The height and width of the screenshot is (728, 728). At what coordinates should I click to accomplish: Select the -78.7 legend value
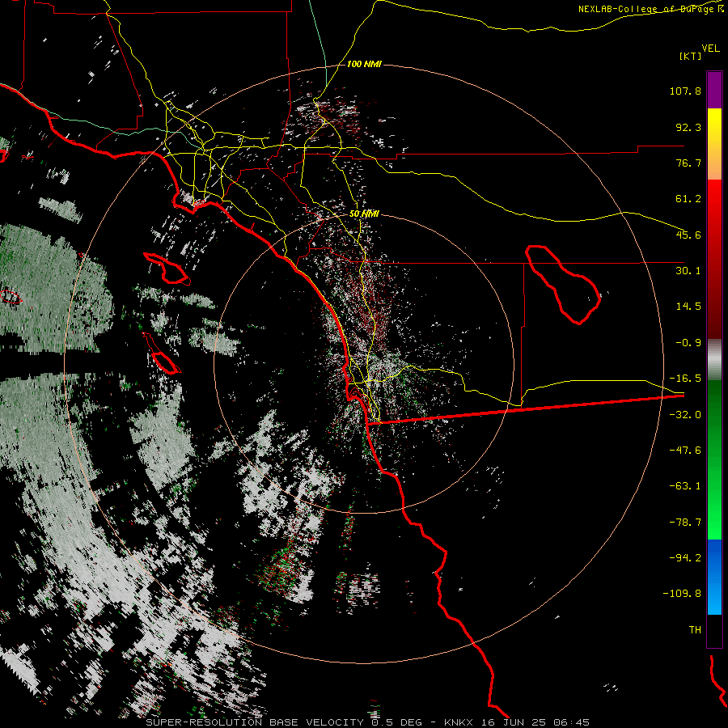(685, 523)
